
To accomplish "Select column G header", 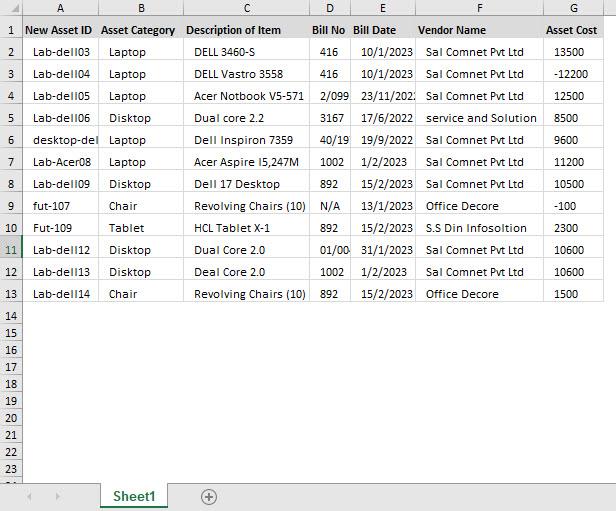I will point(574,8).
